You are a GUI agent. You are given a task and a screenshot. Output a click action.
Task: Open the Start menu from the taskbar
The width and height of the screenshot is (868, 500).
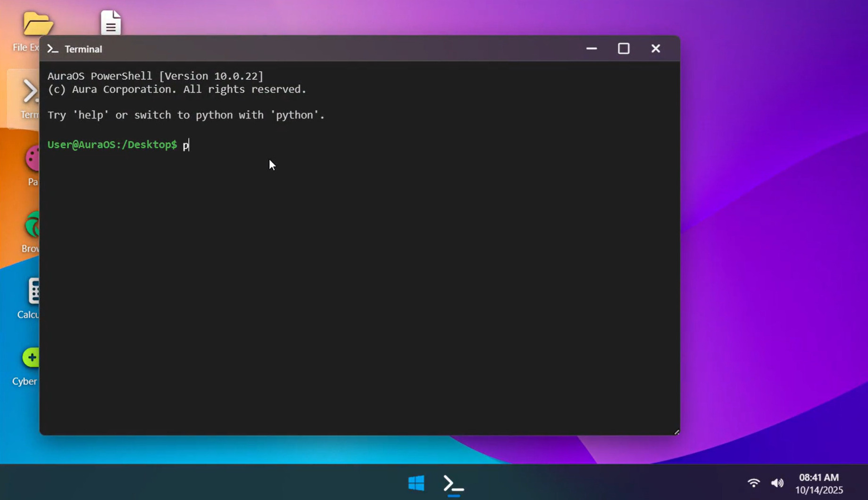pos(416,483)
